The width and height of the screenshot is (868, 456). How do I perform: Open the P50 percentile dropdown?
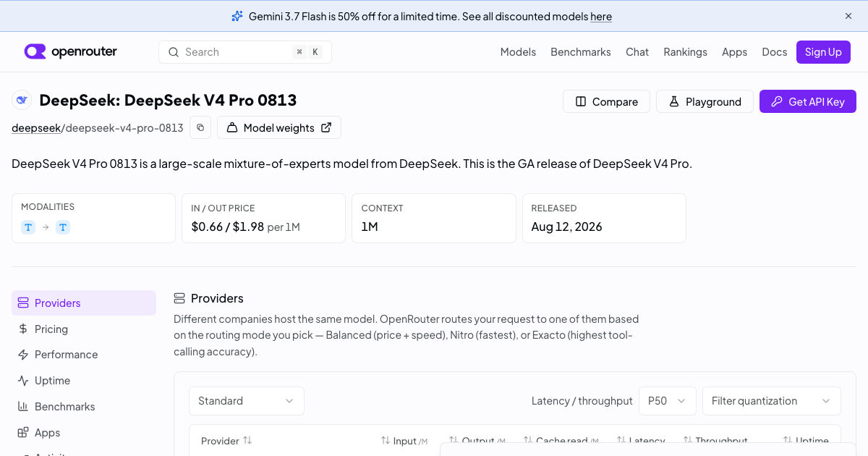coord(668,401)
